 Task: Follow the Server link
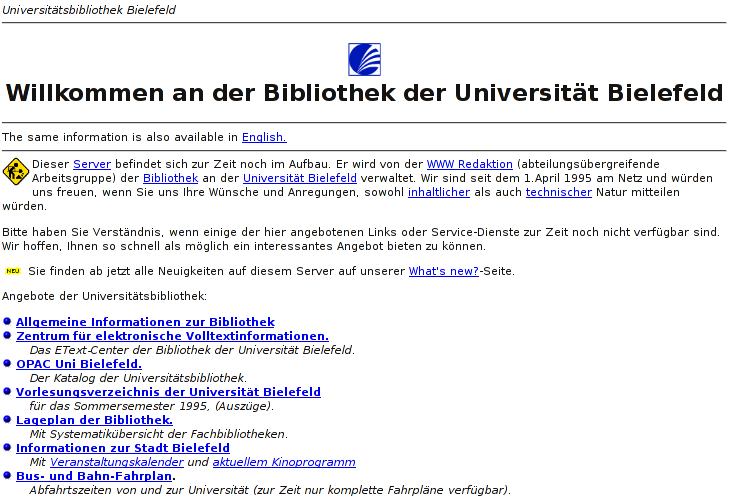pos(92,164)
